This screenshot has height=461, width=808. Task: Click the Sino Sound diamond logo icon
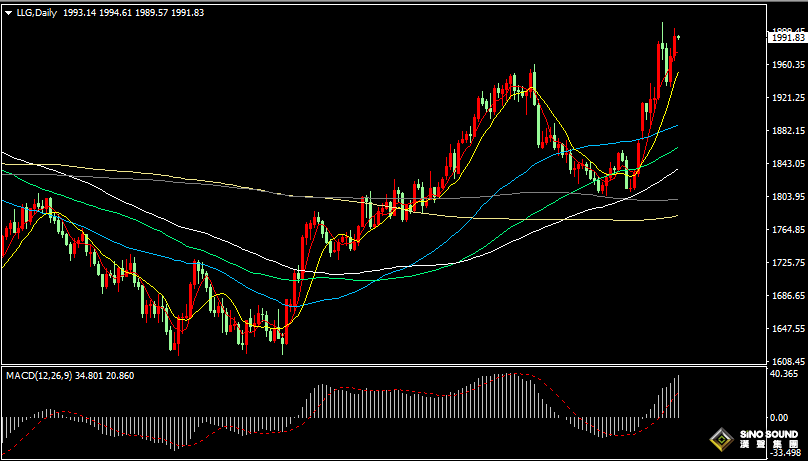(719, 439)
